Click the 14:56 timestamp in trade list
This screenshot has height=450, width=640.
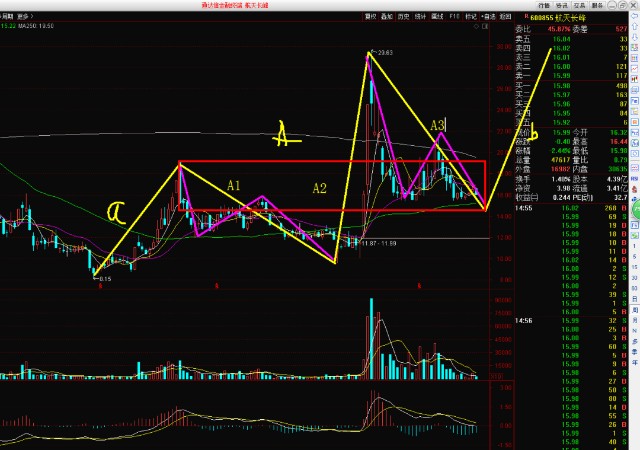click(523, 321)
